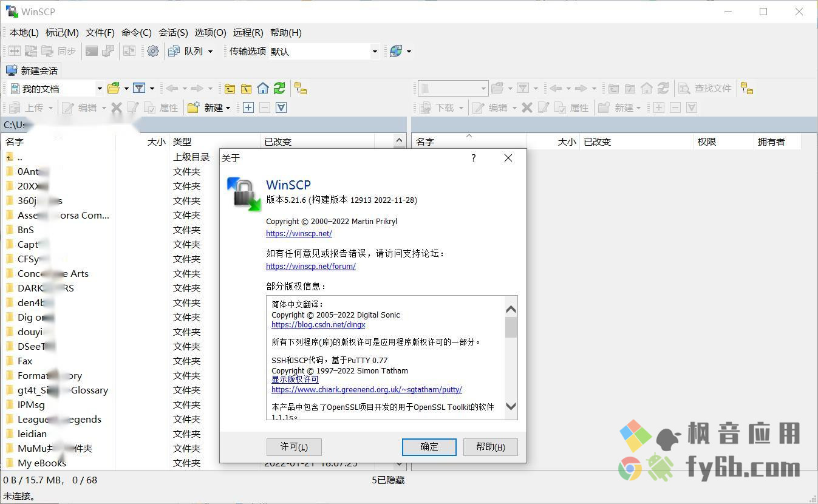Expand the local Upload (上传) dropdown arrow

pyautogui.click(x=50, y=107)
